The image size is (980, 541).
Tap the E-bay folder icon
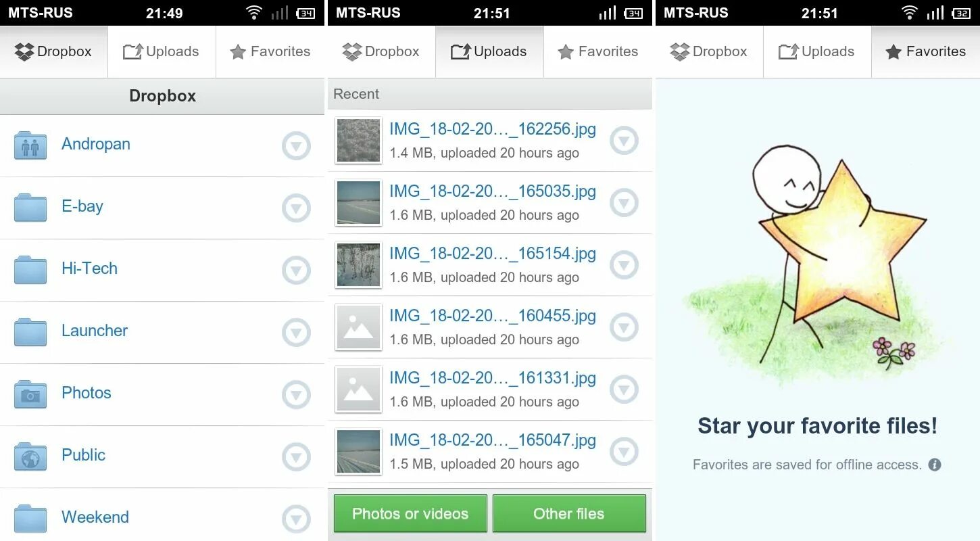(x=30, y=208)
